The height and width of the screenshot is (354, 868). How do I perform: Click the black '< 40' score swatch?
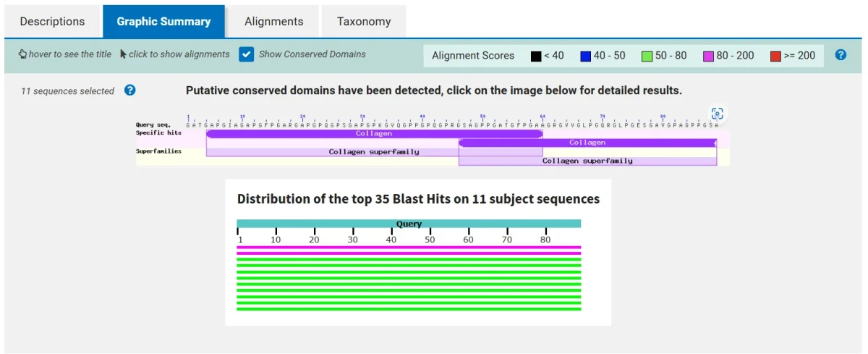(535, 56)
